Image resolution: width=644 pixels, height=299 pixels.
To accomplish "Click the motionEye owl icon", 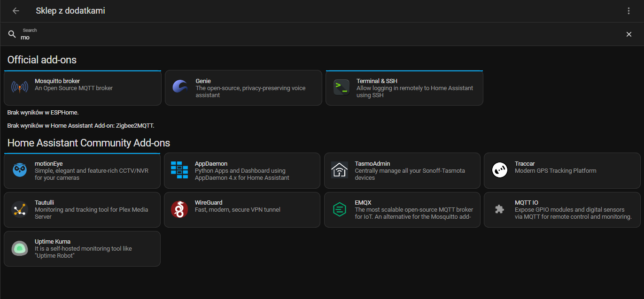I will tap(20, 170).
